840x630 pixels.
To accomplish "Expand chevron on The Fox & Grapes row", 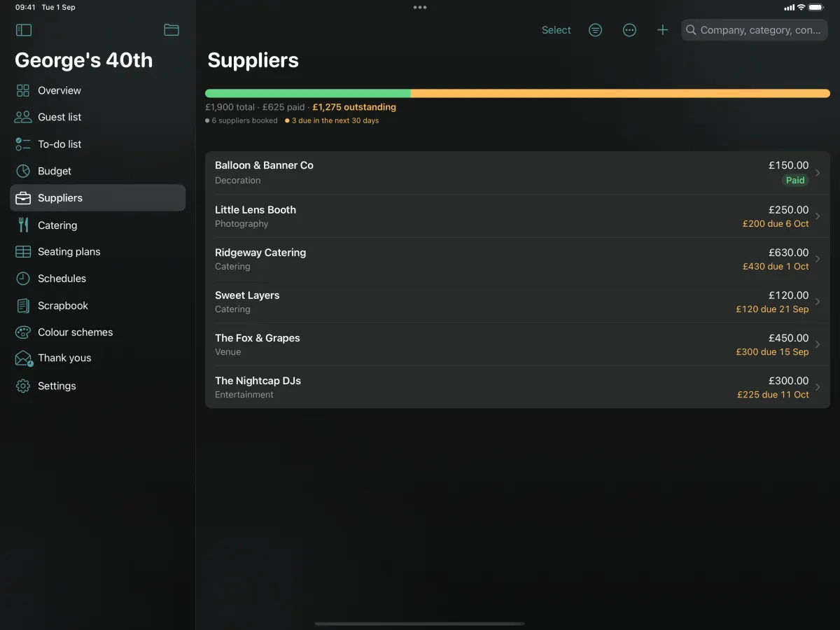I will pos(818,344).
